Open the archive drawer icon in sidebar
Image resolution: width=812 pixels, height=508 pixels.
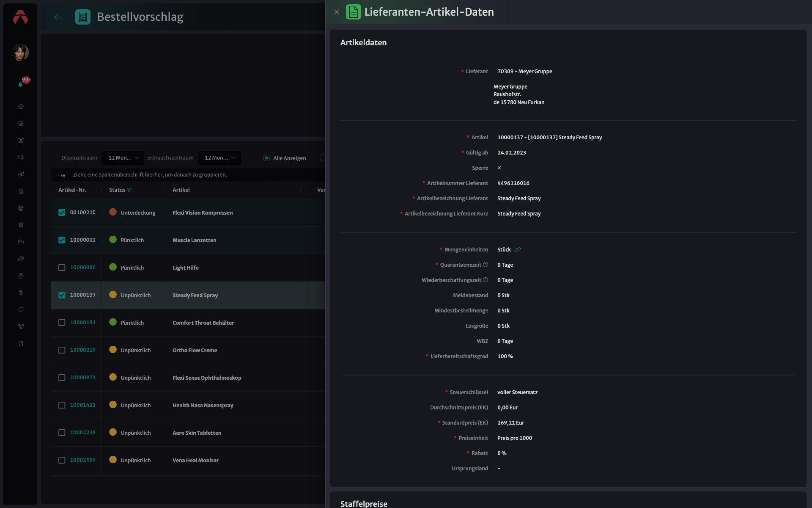pos(21,276)
